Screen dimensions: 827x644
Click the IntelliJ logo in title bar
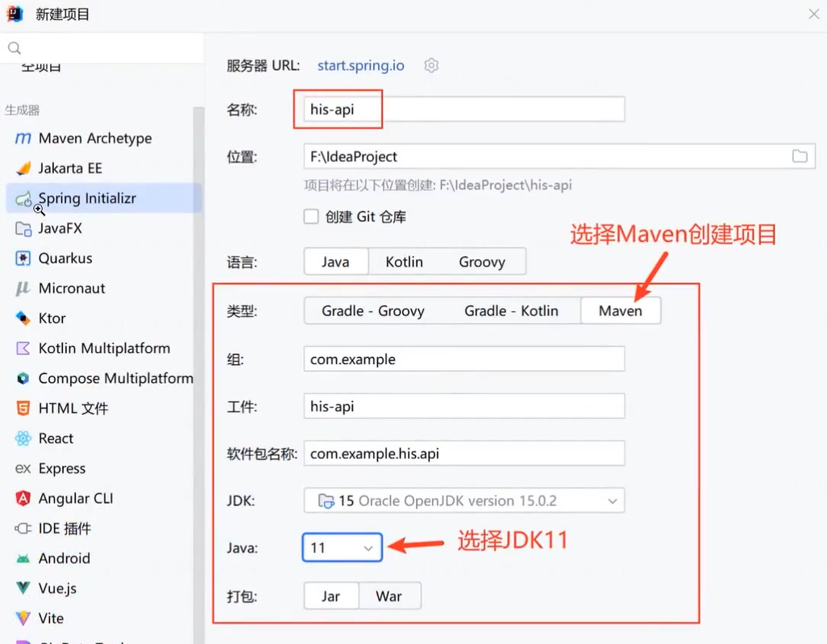pos(15,14)
